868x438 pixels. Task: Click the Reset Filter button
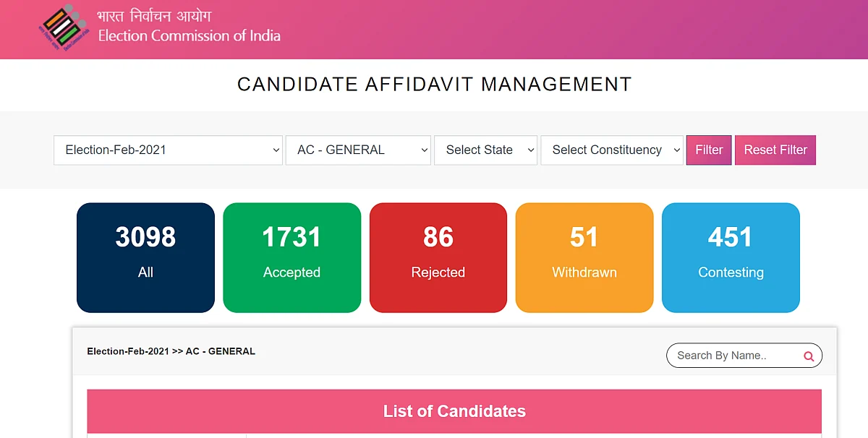tap(775, 150)
